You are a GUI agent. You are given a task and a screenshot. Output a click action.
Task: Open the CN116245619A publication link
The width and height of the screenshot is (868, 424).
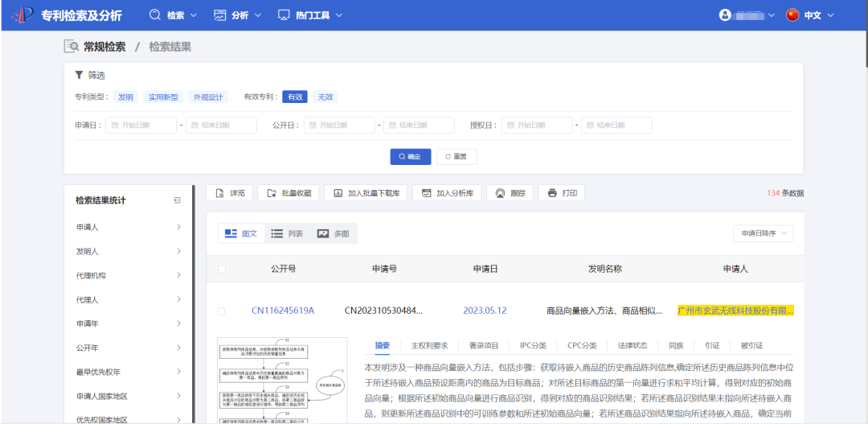tap(283, 311)
